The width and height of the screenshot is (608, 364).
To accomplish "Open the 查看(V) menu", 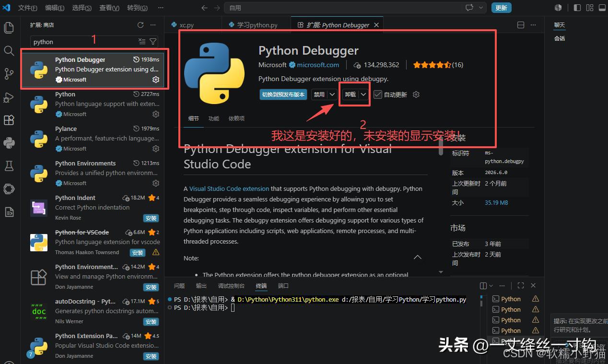I will tap(109, 8).
